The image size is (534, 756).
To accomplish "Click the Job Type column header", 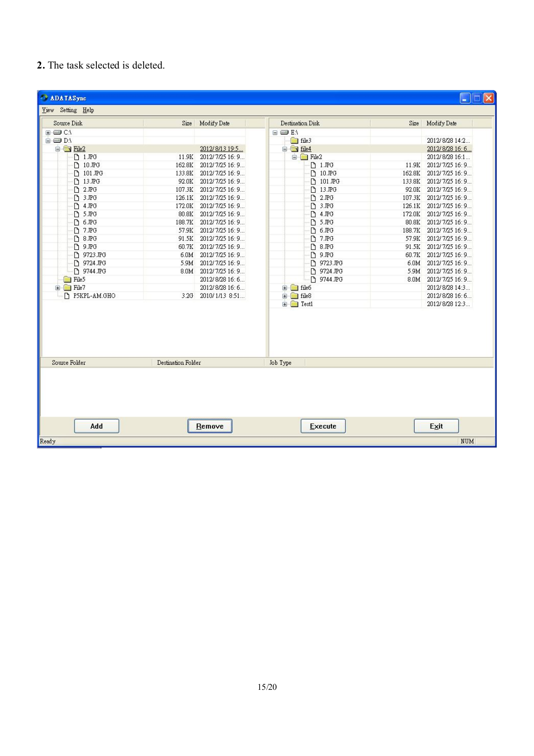I will (x=285, y=363).
